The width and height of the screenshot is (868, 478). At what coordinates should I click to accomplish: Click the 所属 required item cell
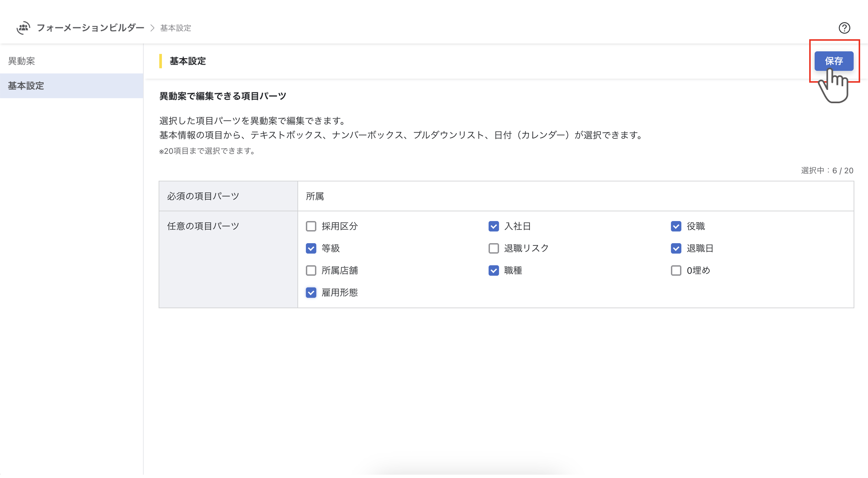click(x=315, y=196)
